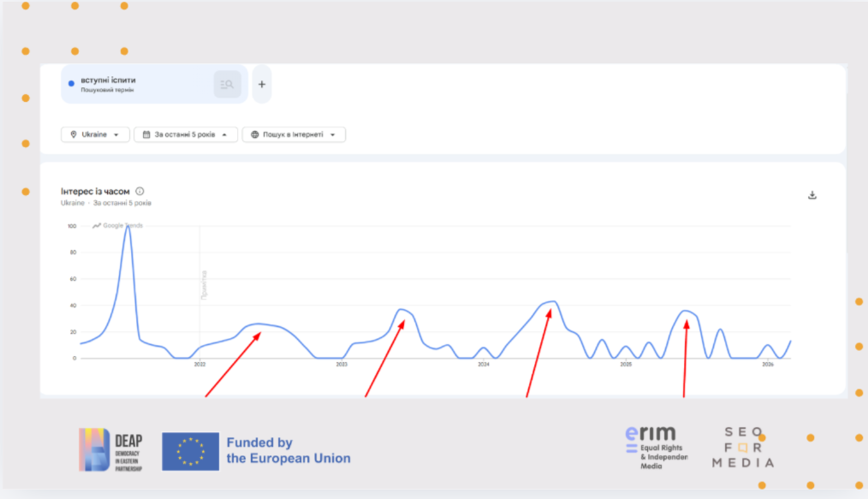The image size is (868, 499).
Task: Open the info tooltip beside "Інтерес із часом"
Action: 140,192
